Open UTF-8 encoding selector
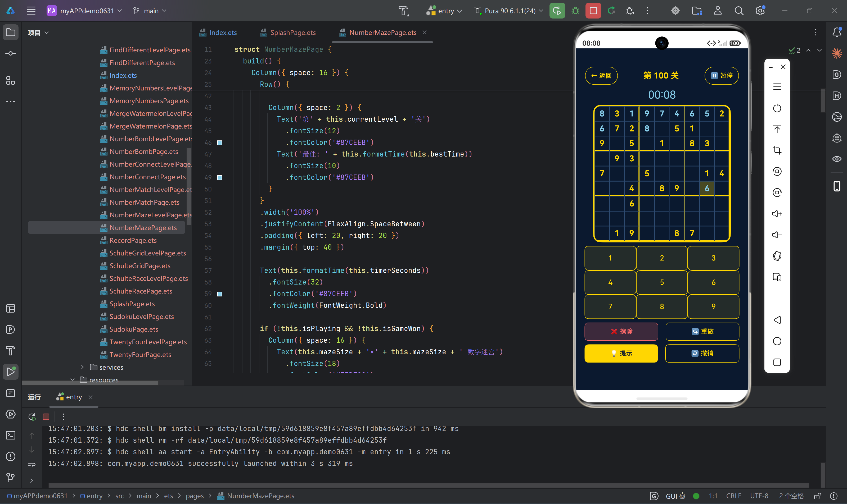Screen dimensions: 847x504 [759, 496]
